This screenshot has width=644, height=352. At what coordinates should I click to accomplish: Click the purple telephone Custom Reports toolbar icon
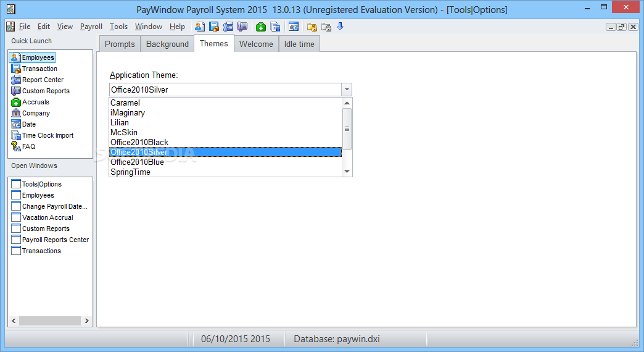click(x=242, y=27)
